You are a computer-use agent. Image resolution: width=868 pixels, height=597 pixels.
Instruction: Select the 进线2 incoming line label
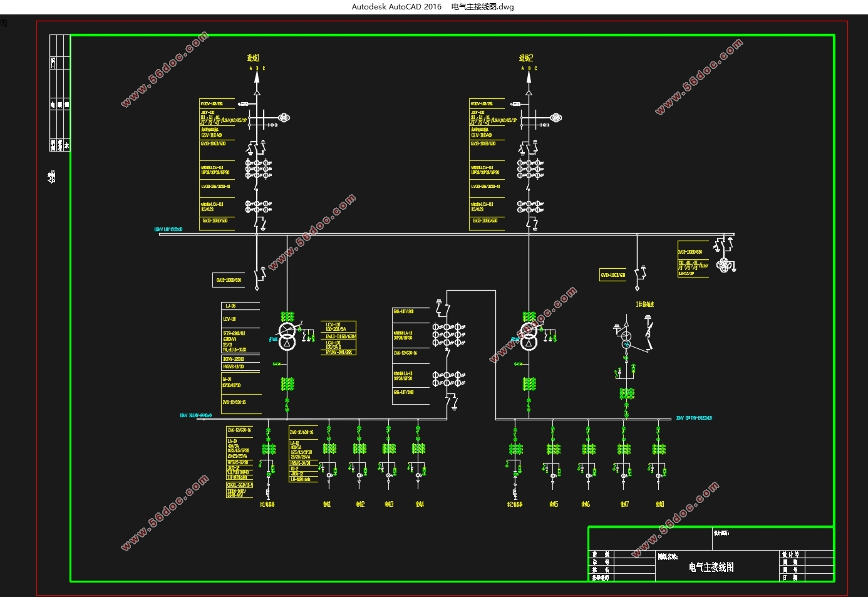point(526,58)
